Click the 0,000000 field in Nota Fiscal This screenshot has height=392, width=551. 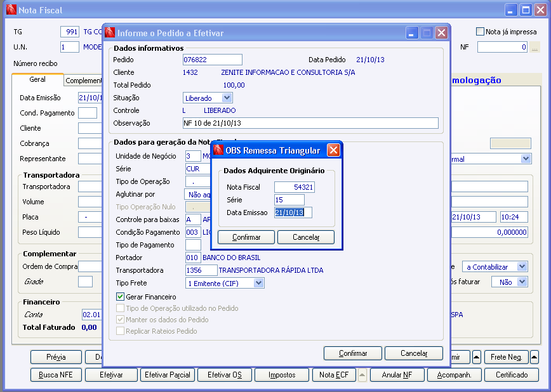(x=489, y=232)
